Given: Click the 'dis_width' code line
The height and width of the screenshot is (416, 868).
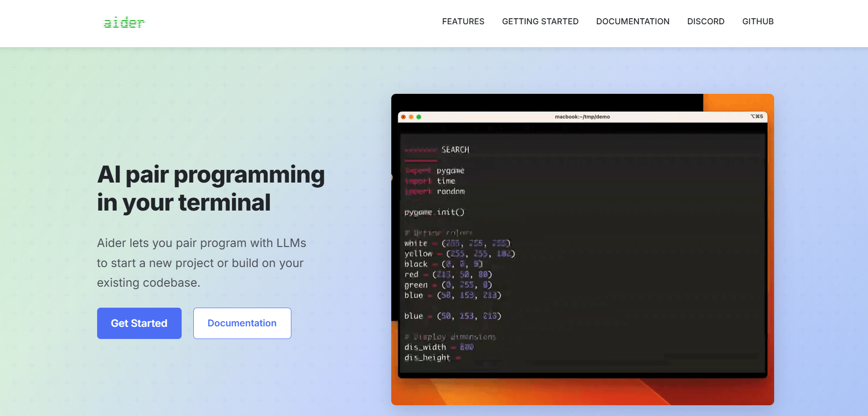Looking at the screenshot, I should click(x=439, y=347).
